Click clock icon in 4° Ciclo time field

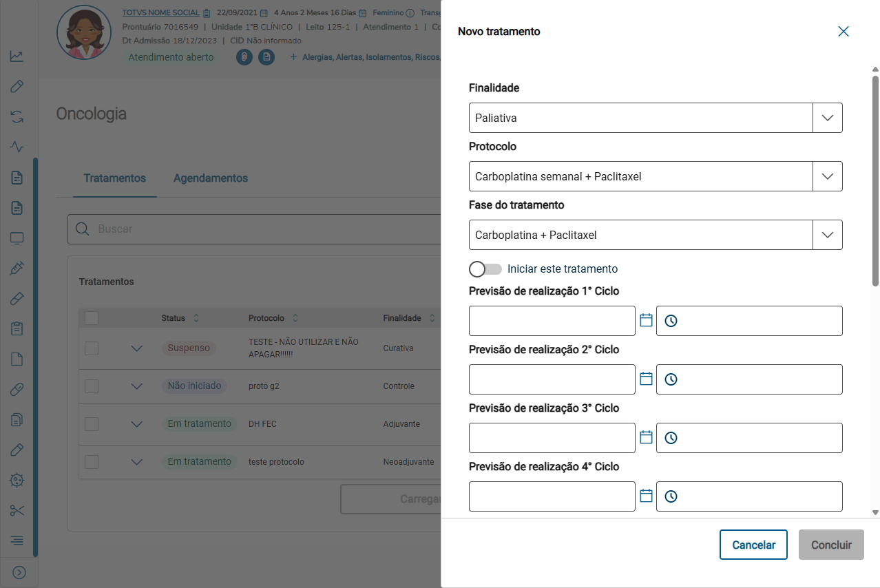click(671, 496)
